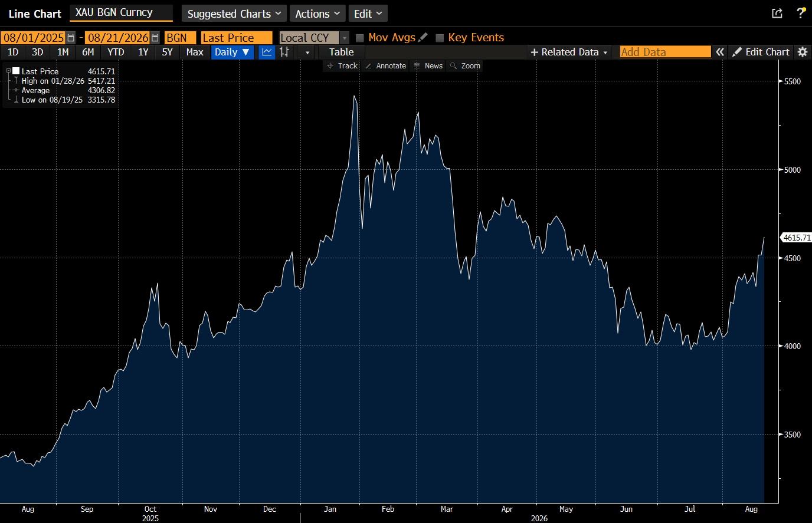Screen dimensions: 812x523
Task: Click the Oct label on the x-axis
Action: (x=150, y=509)
